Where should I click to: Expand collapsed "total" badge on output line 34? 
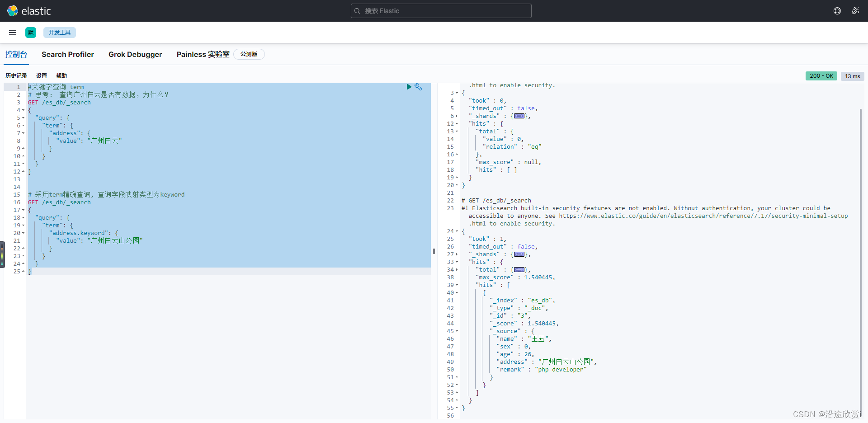[x=519, y=270]
